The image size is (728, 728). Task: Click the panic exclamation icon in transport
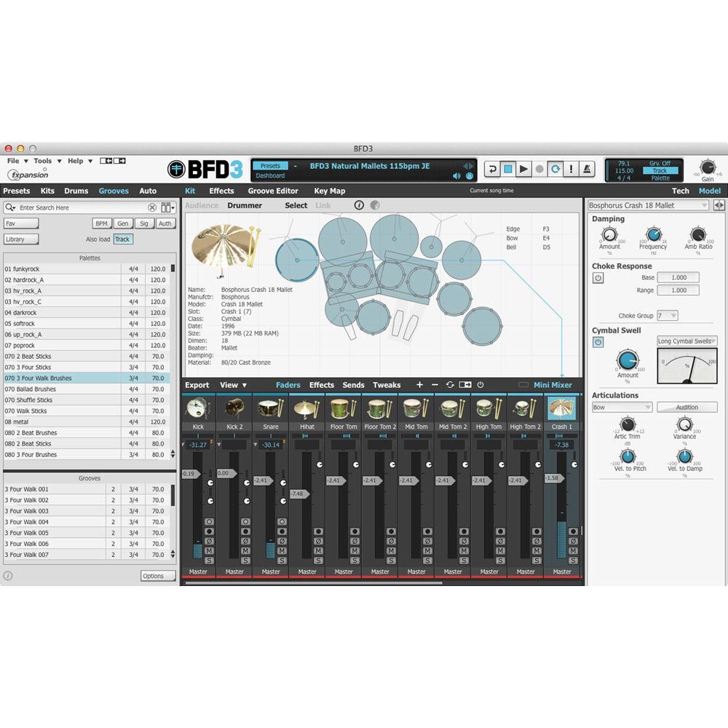pos(571,169)
